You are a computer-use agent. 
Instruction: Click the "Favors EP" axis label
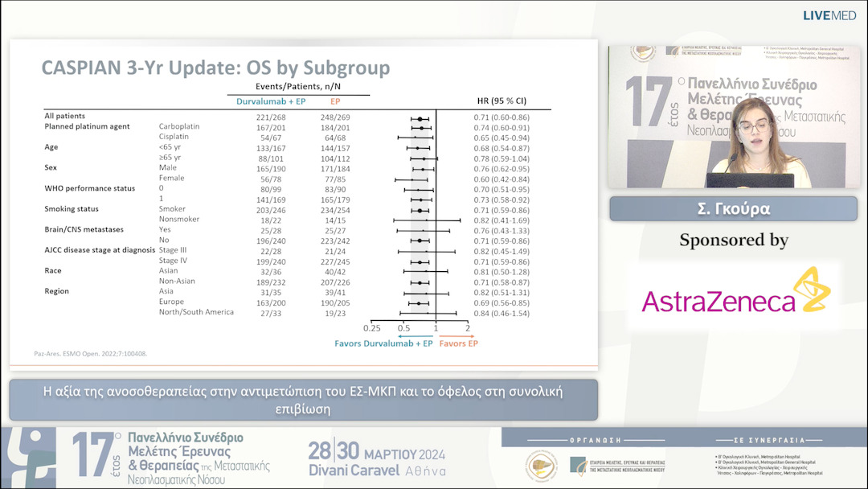(x=458, y=343)
